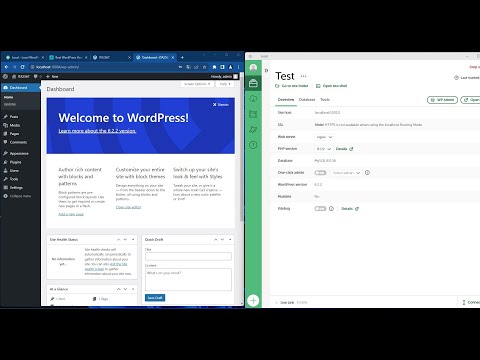The width and height of the screenshot is (480, 360).
Task: Move Quick Draft widget down
Action: pyautogui.click(x=222, y=240)
